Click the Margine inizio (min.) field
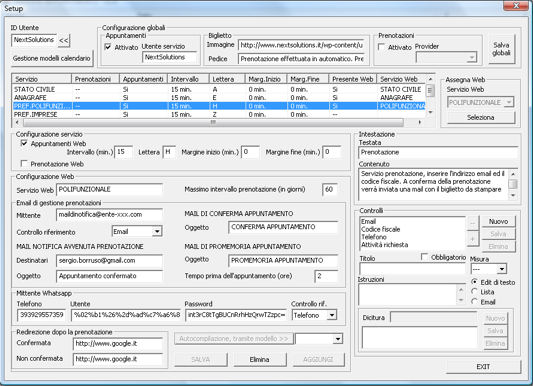This screenshot has width=533, height=386. tap(250, 152)
